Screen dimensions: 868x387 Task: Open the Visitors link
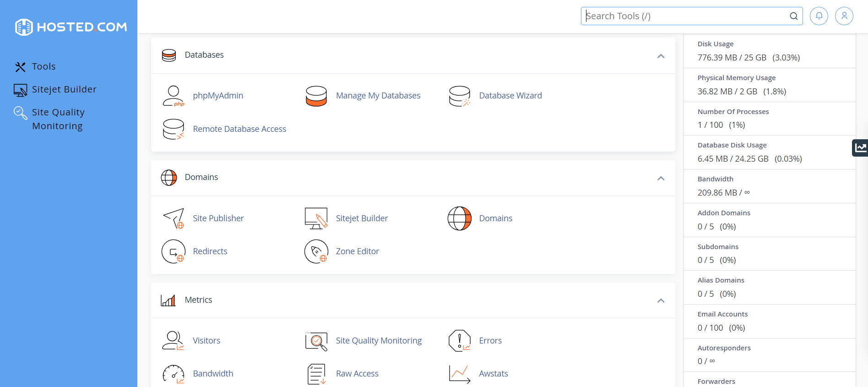206,341
